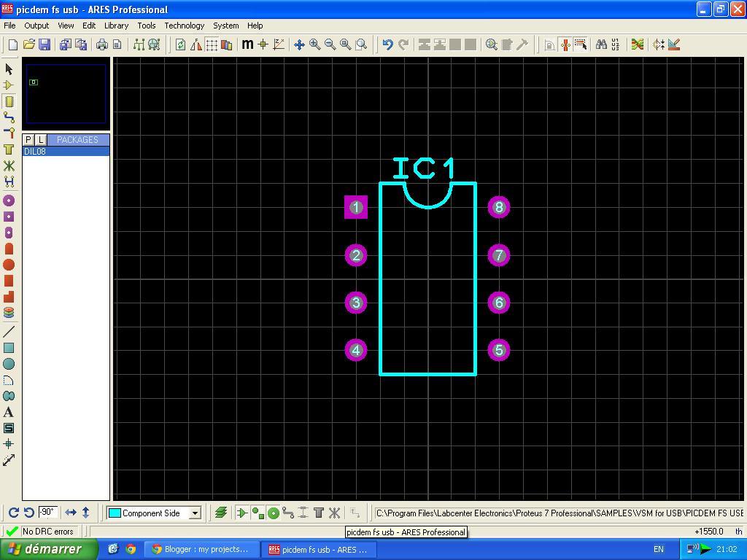This screenshot has height=560, width=747.
Task: Click the 'P' pick packages button
Action: [28, 139]
